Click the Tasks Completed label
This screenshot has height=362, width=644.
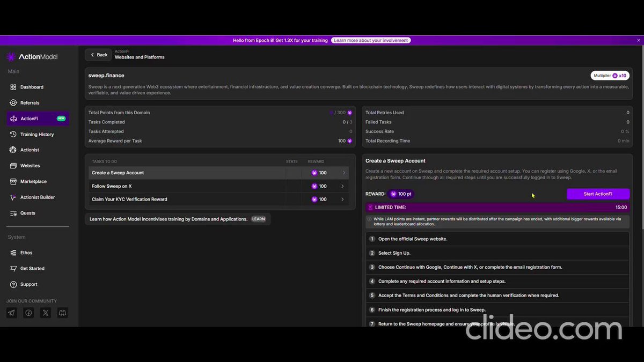[106, 122]
